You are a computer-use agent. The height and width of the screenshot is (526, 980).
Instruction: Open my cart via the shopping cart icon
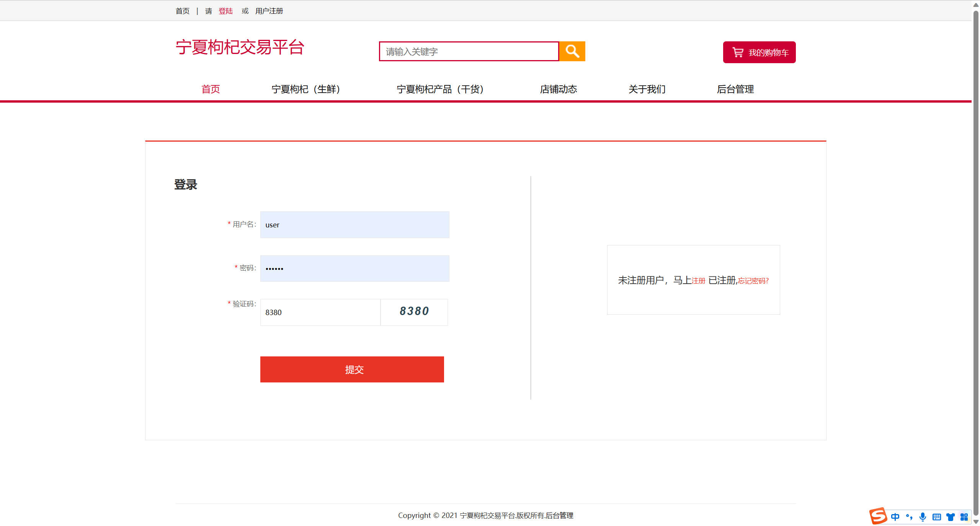click(x=738, y=52)
